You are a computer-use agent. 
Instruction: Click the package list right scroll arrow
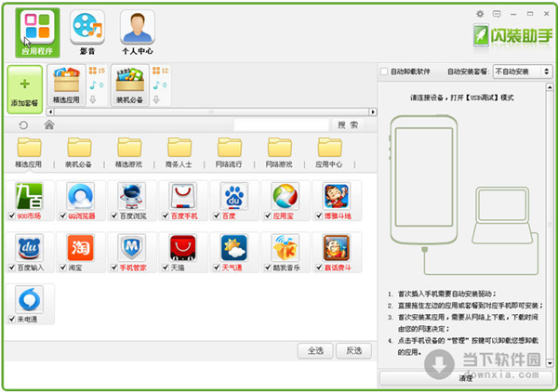pos(373,112)
